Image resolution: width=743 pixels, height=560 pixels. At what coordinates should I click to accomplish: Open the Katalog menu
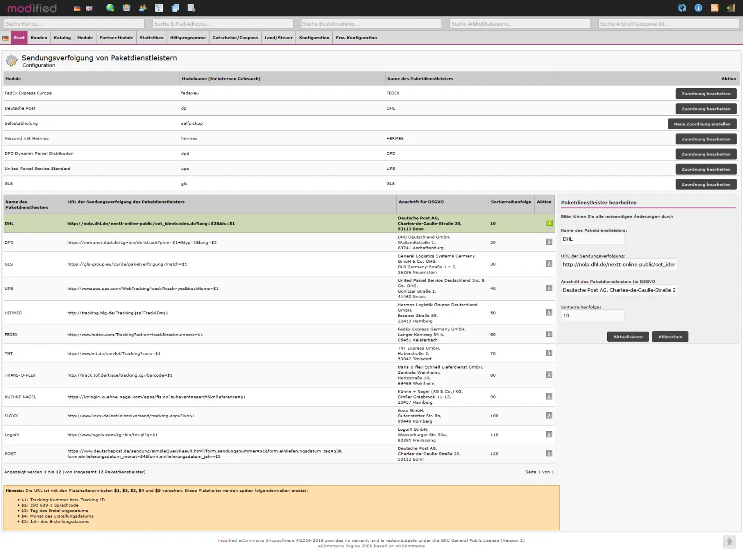pos(62,38)
